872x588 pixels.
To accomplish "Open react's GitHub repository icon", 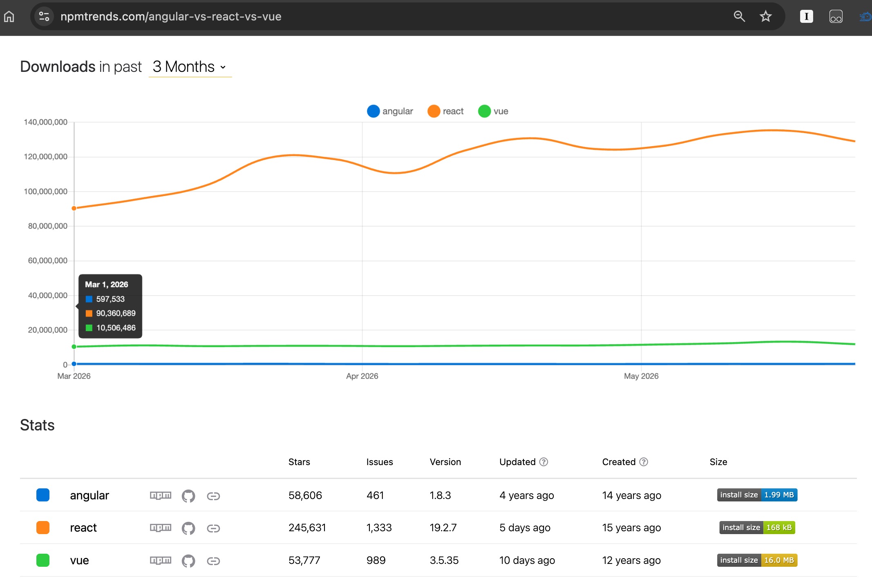I will [x=188, y=528].
